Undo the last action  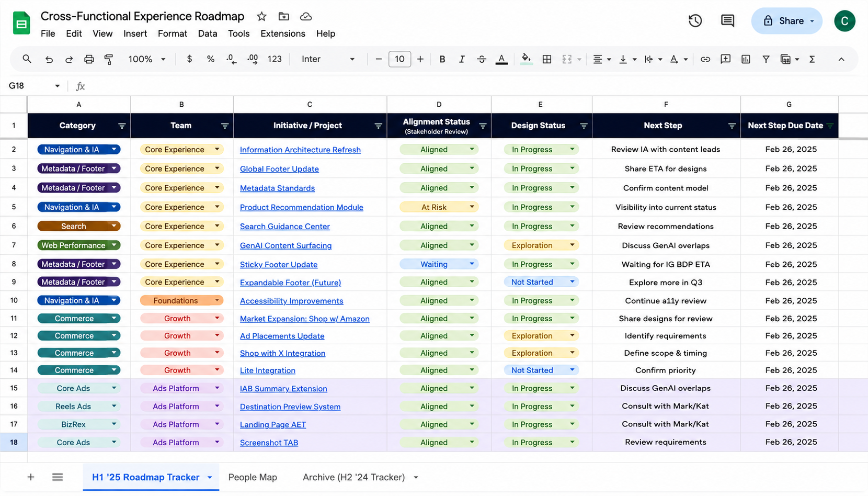coord(49,59)
